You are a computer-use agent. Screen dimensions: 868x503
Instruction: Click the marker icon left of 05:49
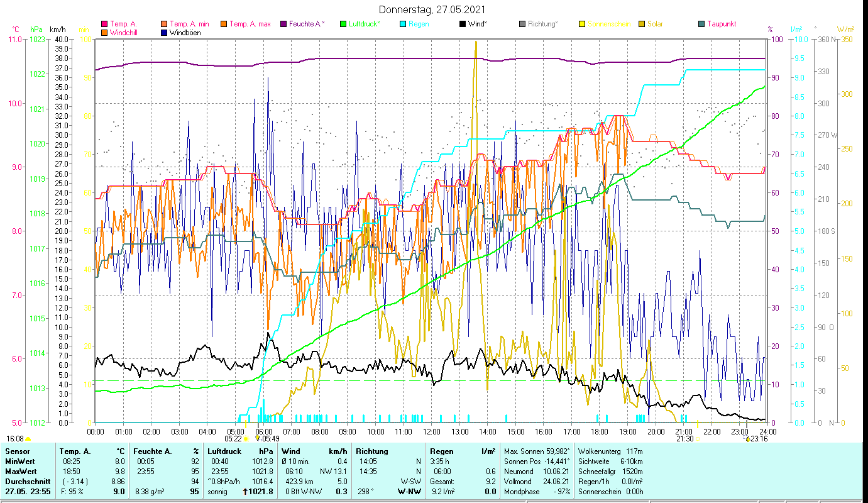point(258,439)
